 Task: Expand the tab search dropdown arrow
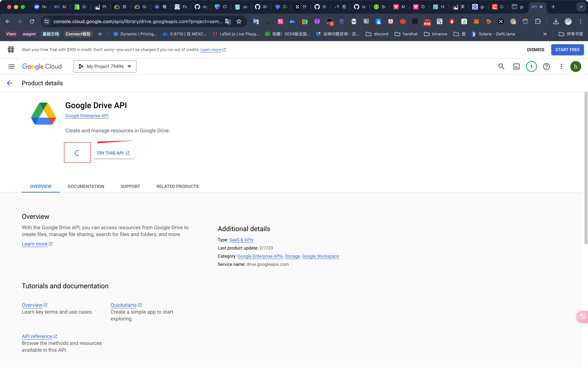581,7
